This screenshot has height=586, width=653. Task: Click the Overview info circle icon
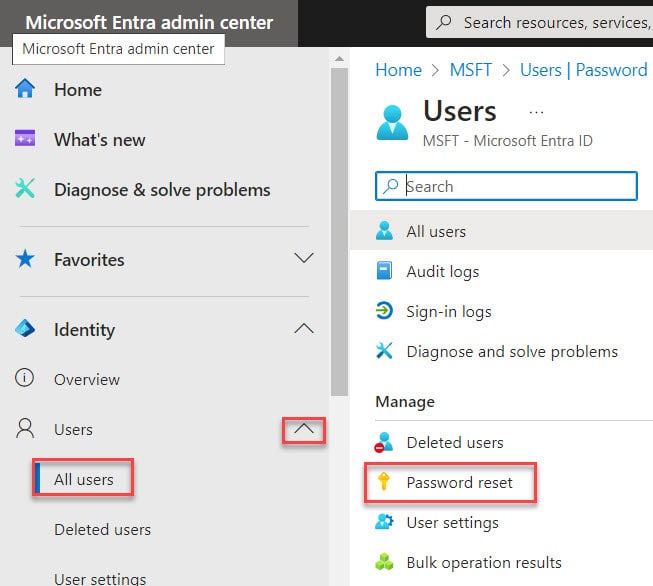point(25,378)
